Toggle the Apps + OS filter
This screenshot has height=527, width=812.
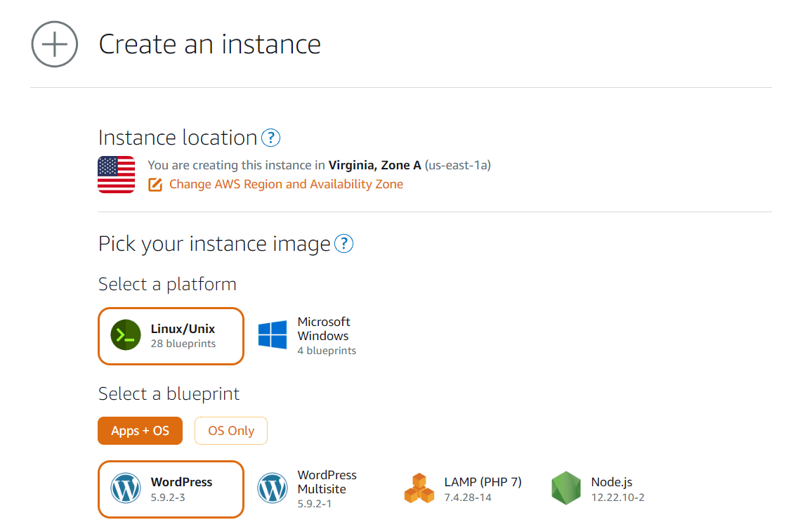140,431
